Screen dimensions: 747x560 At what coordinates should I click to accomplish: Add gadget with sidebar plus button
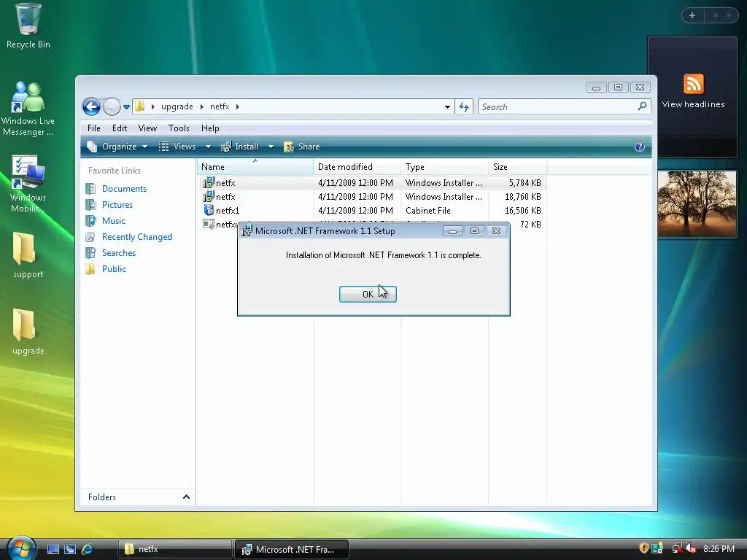pos(692,15)
